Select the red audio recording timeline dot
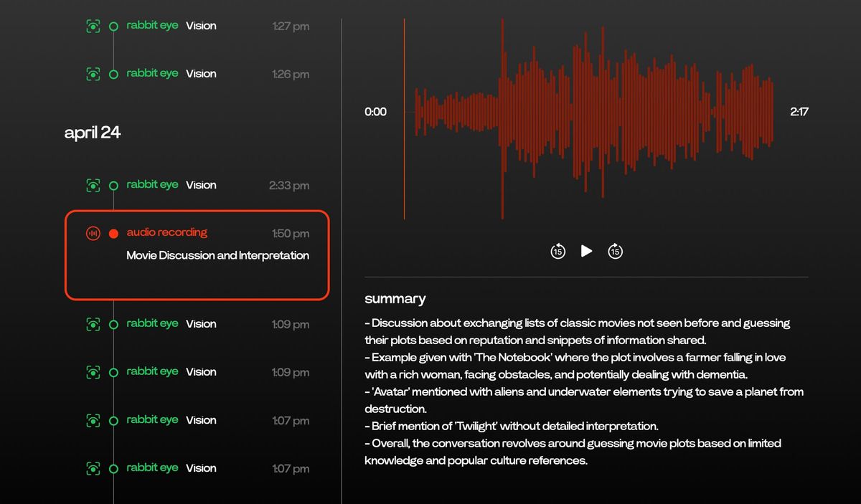This screenshot has height=504, width=861. [x=113, y=233]
